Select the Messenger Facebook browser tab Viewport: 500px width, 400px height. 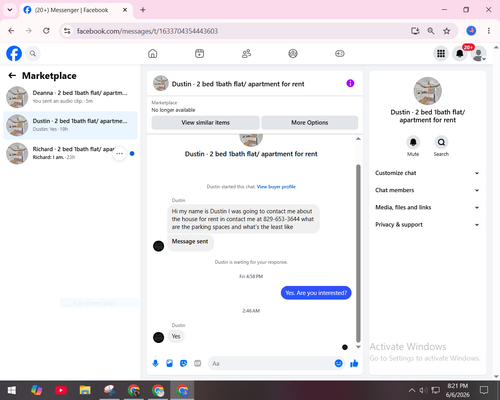click(x=76, y=10)
